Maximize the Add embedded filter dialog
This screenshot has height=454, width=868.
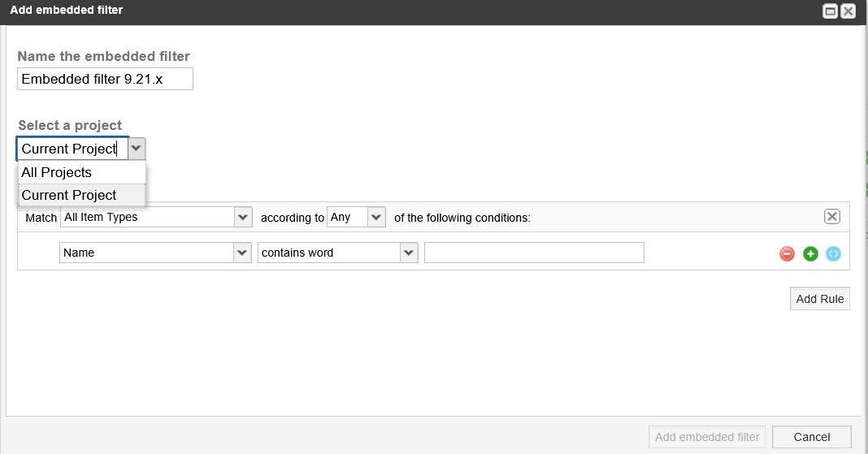point(830,11)
